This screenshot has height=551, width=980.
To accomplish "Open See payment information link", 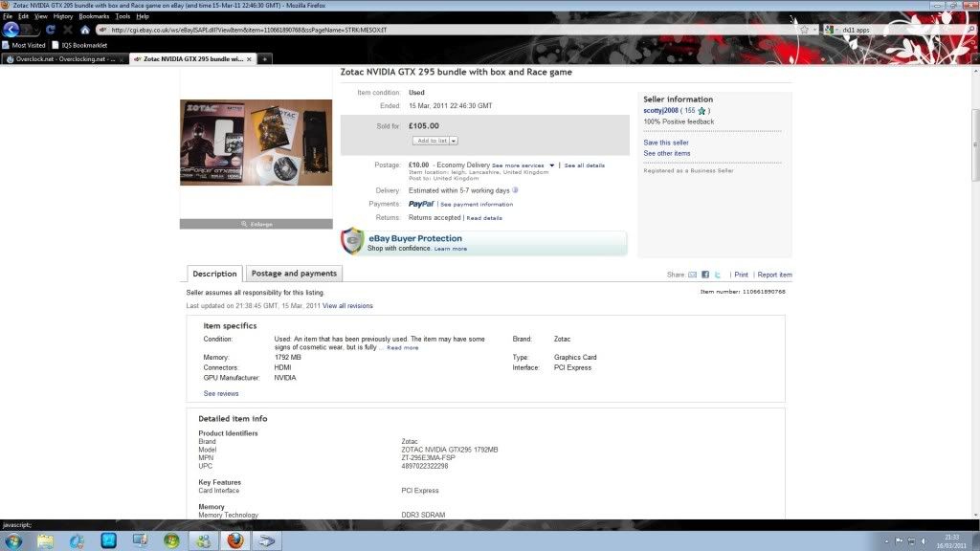I will pos(477,205).
